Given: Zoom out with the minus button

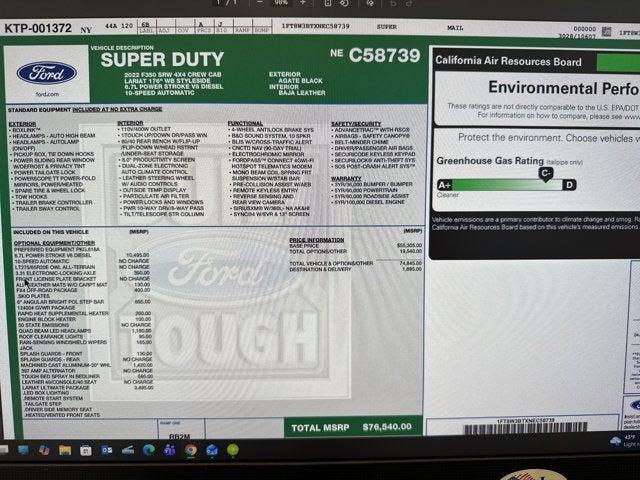Looking at the screenshot, I should click(260, 2).
